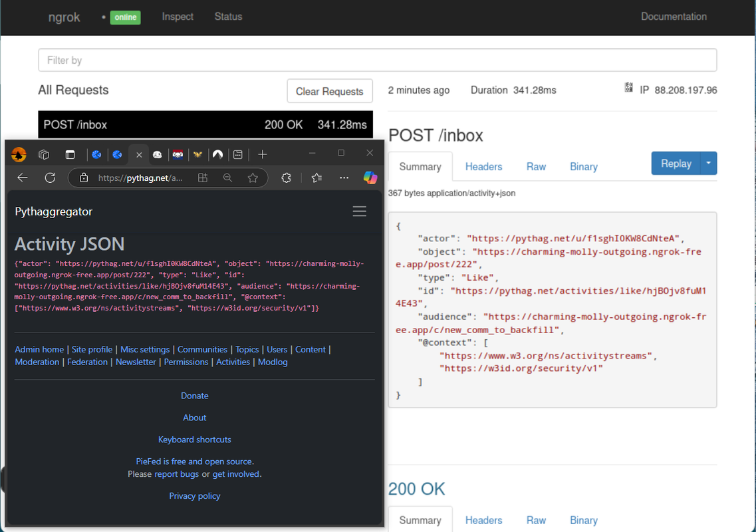This screenshot has width=756, height=532.
Task: Open the Edge workspaces icon
Action: (x=44, y=154)
